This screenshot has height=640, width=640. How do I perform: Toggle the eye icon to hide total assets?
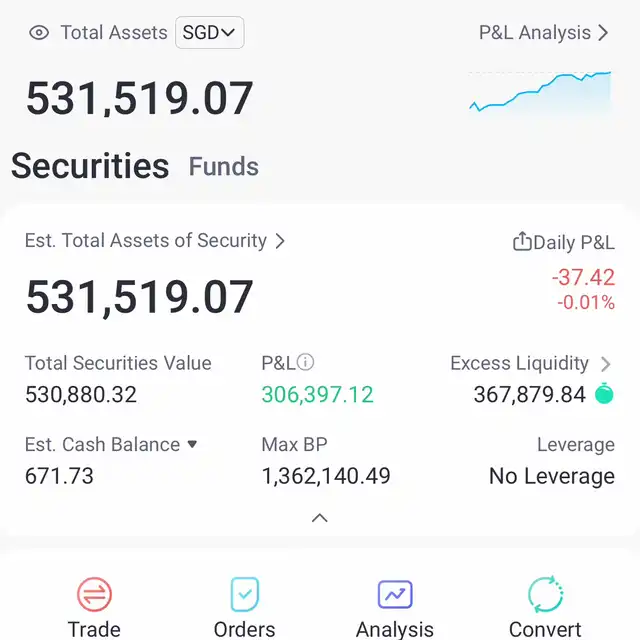click(x=39, y=33)
